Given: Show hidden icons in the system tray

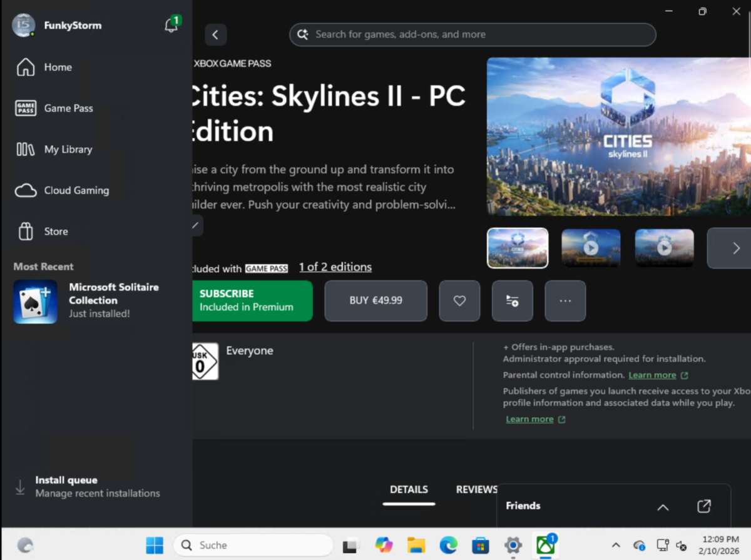Looking at the screenshot, I should tap(616, 545).
